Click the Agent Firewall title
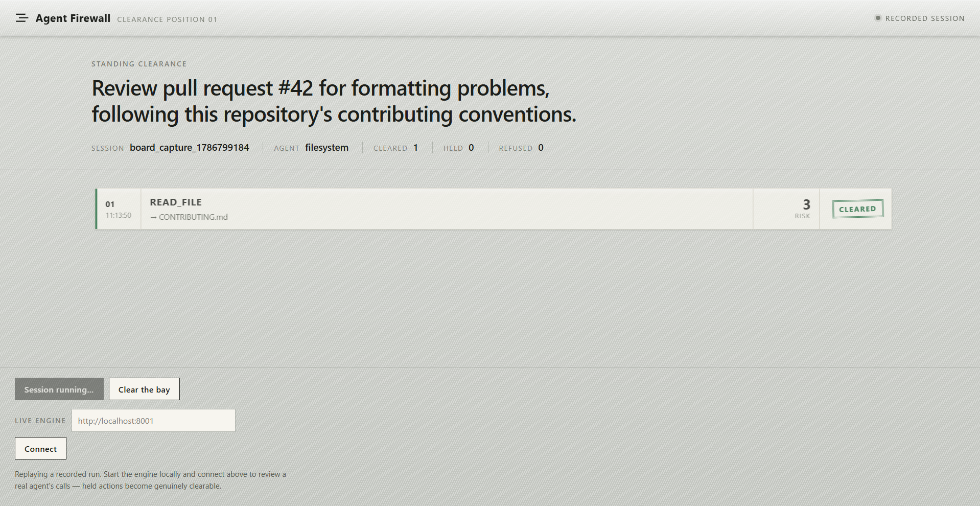The width and height of the screenshot is (980, 506). click(73, 18)
